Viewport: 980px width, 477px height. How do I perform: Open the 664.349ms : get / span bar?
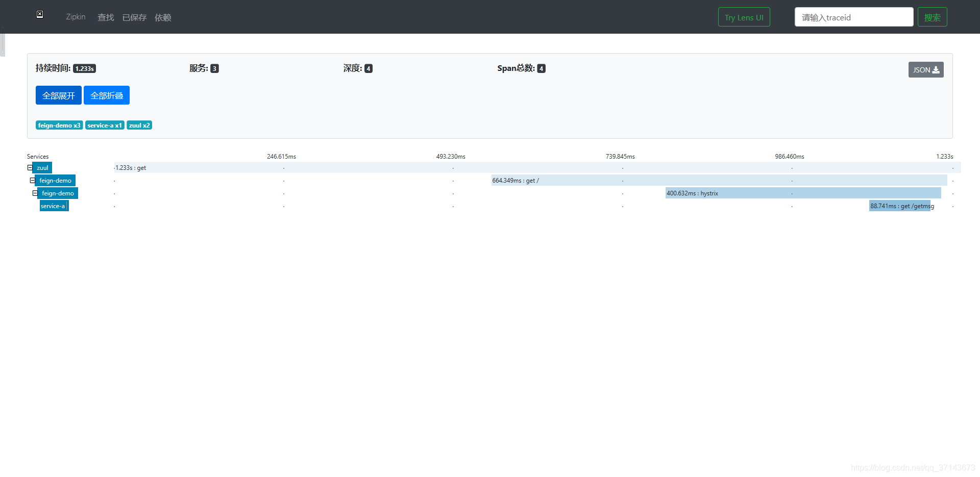tap(719, 180)
